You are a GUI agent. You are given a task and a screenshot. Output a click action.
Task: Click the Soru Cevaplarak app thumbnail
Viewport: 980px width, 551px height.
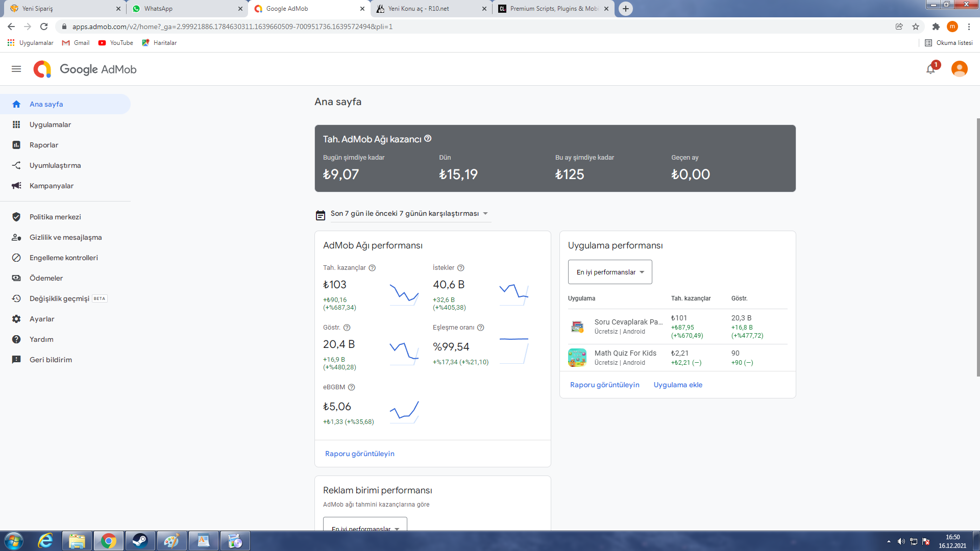coord(577,327)
